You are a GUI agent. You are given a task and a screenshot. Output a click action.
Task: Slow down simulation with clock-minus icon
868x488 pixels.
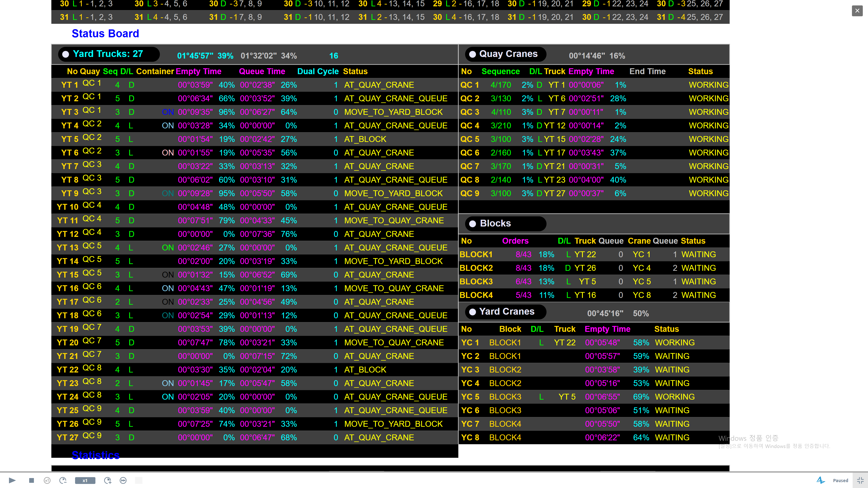pyautogui.click(x=63, y=480)
